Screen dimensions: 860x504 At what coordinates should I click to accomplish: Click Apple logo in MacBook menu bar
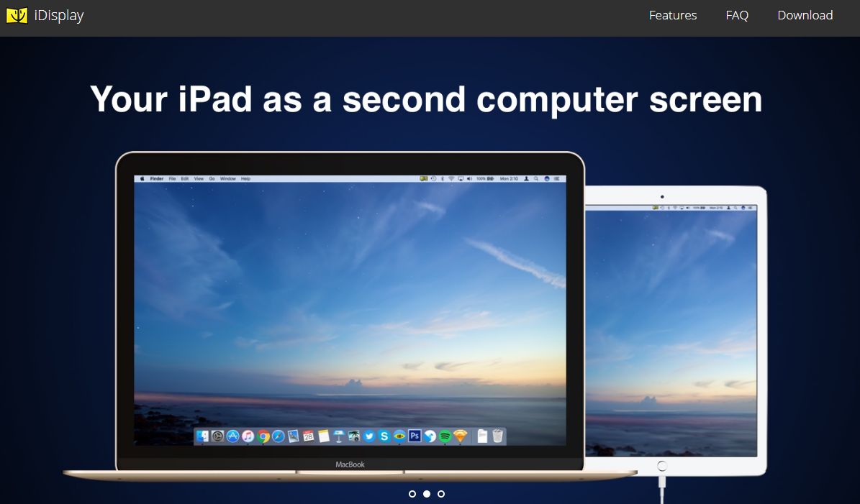pyautogui.click(x=142, y=178)
